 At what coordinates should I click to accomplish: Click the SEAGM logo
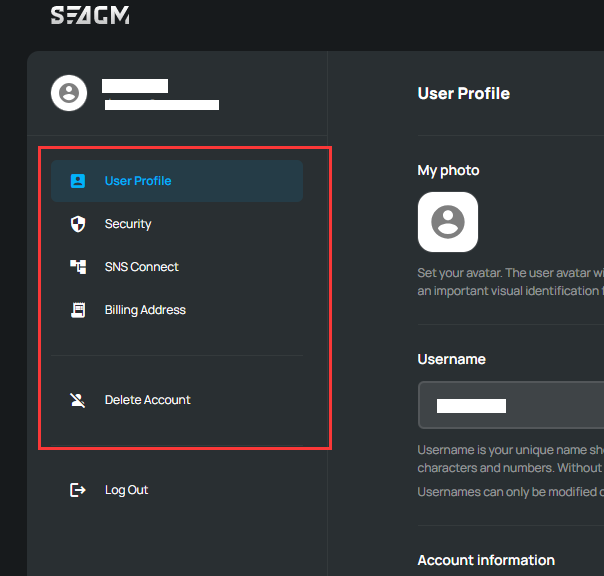point(90,16)
